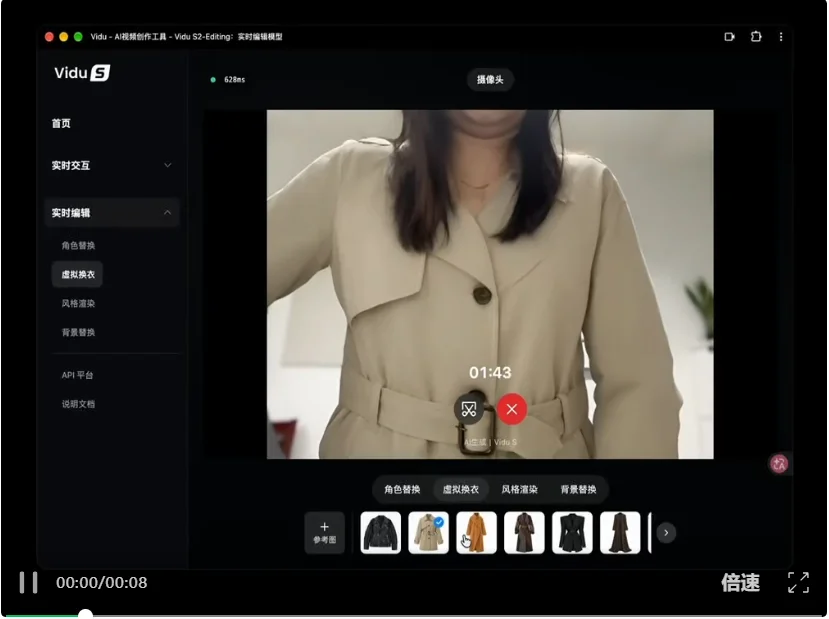Add a reference image with the plus tile
The width and height of the screenshot is (829, 619).
pyautogui.click(x=325, y=532)
